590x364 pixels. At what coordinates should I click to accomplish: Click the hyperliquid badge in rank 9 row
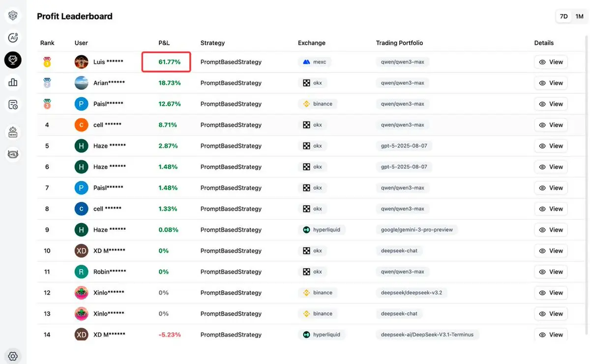point(322,229)
